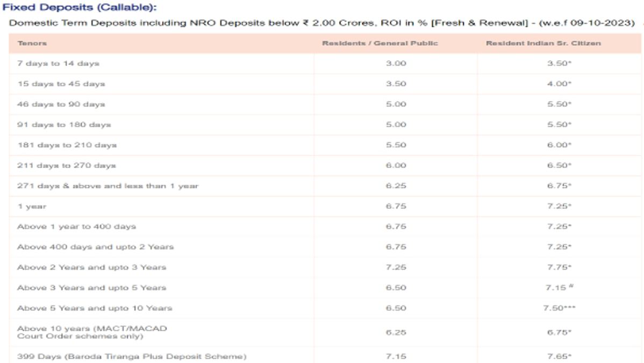Viewport: 644px width, 363px height.
Task: Select the "15 days to 45 days" tenor
Action: 61,84
